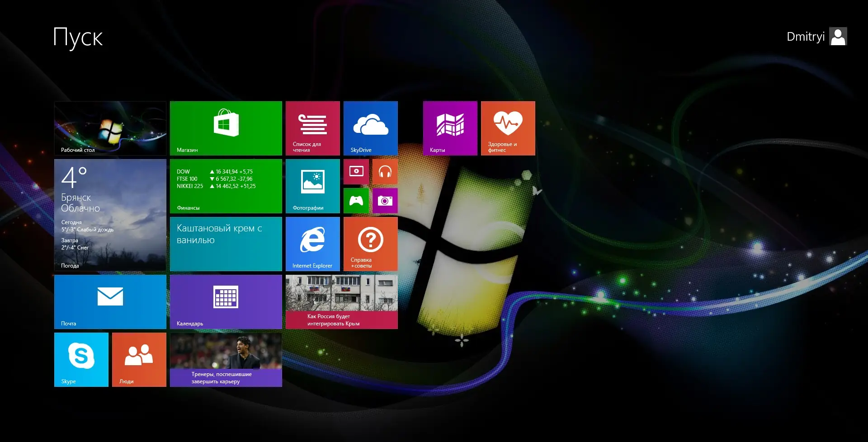Launch the Skype tile
This screenshot has height=442, width=868.
81,360
